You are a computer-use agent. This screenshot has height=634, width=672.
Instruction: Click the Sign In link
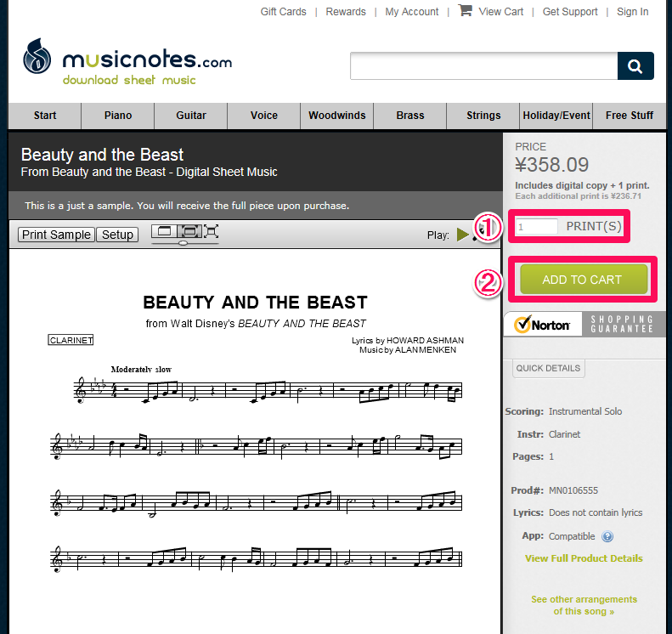633,12
